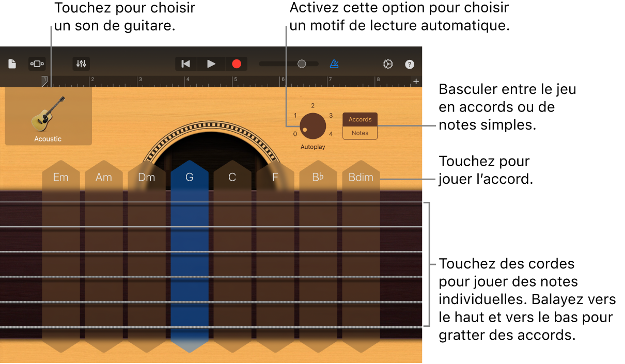Viewport: 625px width, 364px height.
Task: Click the document icon in the toolbar
Action: pos(12,64)
